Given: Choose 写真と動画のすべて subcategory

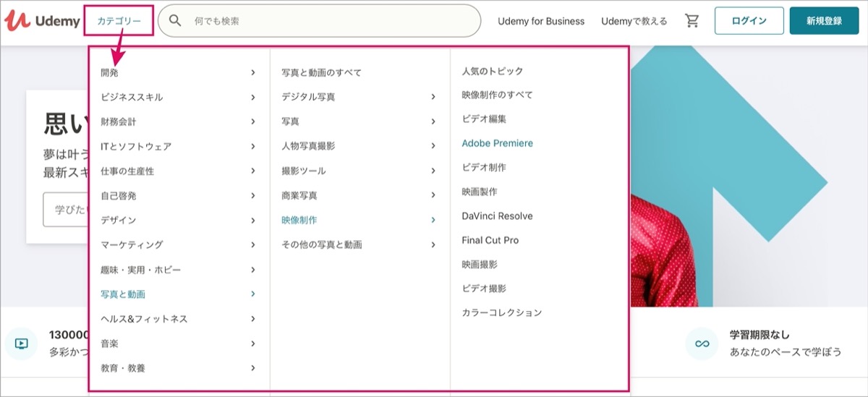Looking at the screenshot, I should [x=321, y=72].
